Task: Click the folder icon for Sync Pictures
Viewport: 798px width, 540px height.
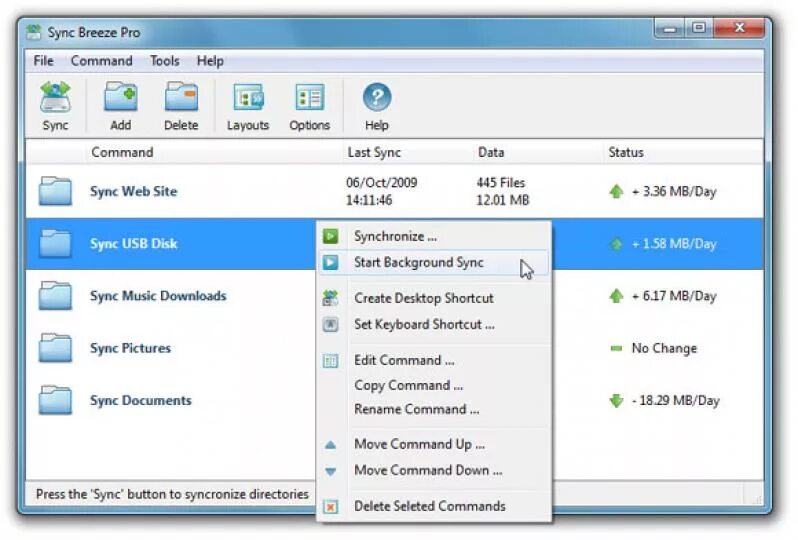Action: coord(55,348)
